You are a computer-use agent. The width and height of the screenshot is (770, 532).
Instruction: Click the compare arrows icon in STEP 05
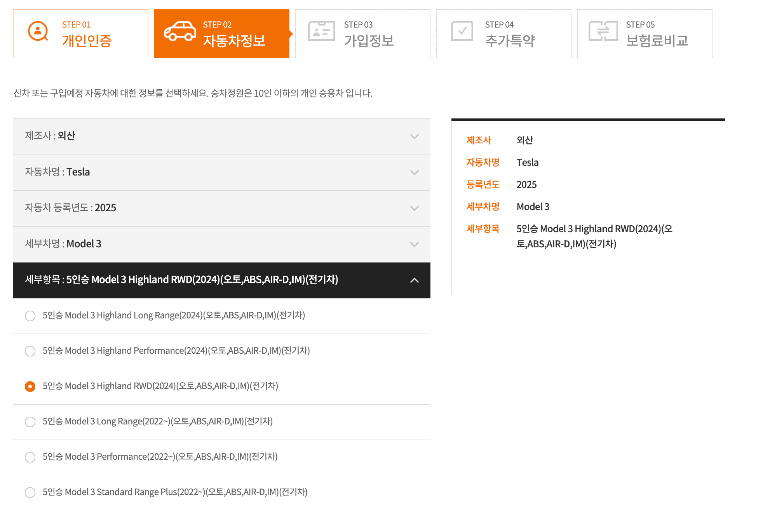pos(603,31)
